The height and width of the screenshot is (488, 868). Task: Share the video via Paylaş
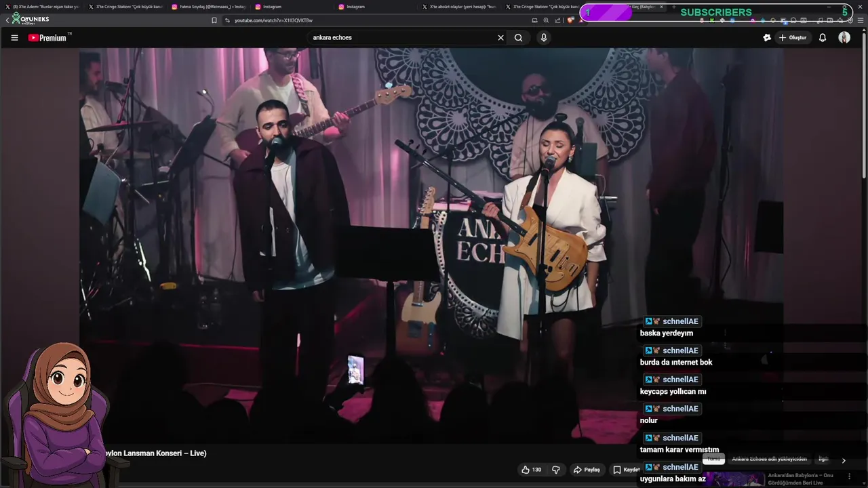587,470
